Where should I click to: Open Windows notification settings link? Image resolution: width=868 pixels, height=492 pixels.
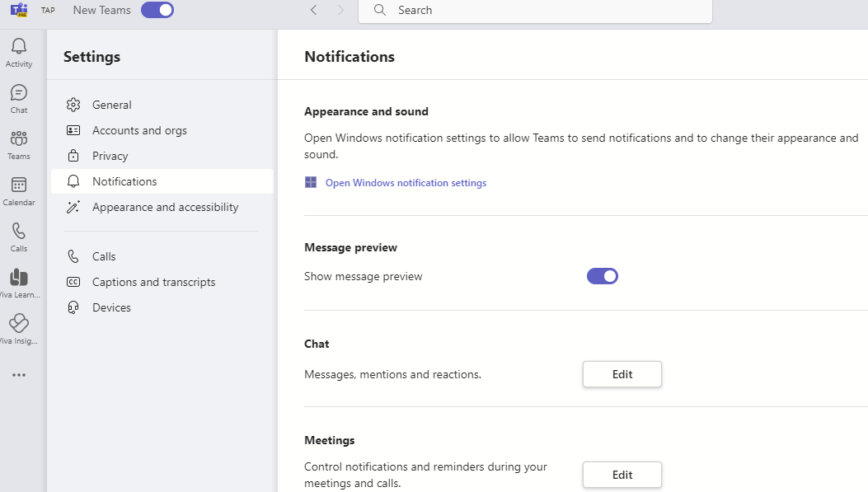tap(406, 183)
